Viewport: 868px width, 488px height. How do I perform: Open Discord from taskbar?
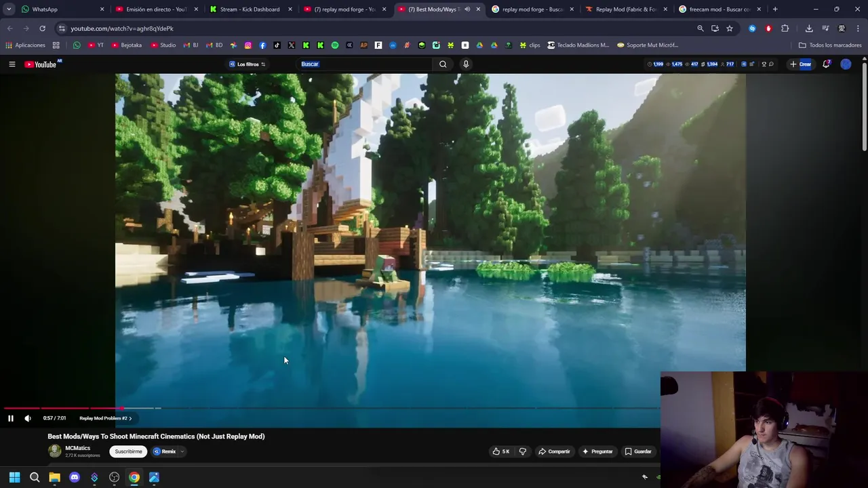(75, 477)
